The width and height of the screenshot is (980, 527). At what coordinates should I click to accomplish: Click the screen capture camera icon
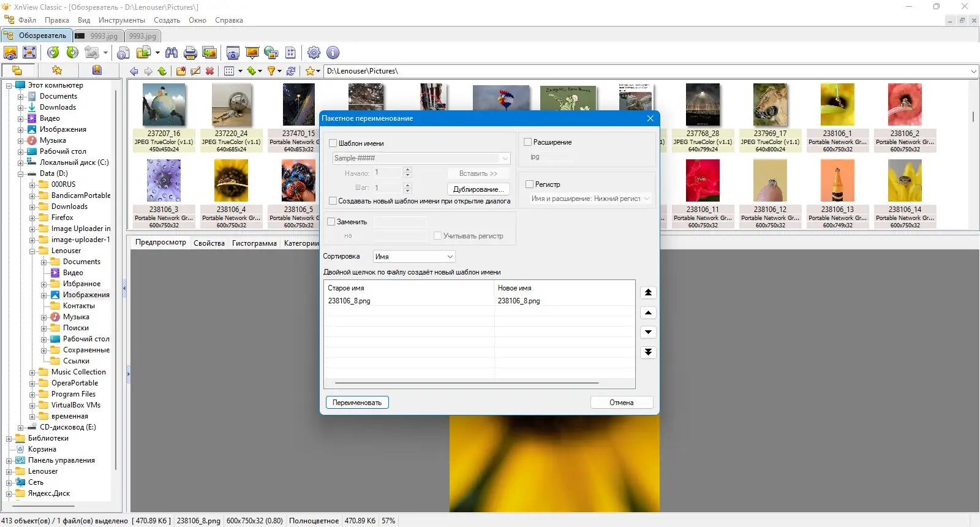tap(233, 53)
